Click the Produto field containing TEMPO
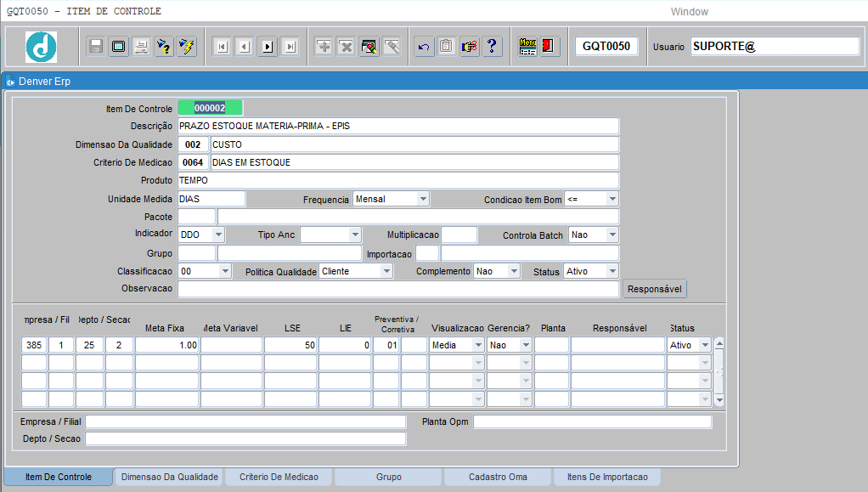The image size is (868, 492). 398,180
